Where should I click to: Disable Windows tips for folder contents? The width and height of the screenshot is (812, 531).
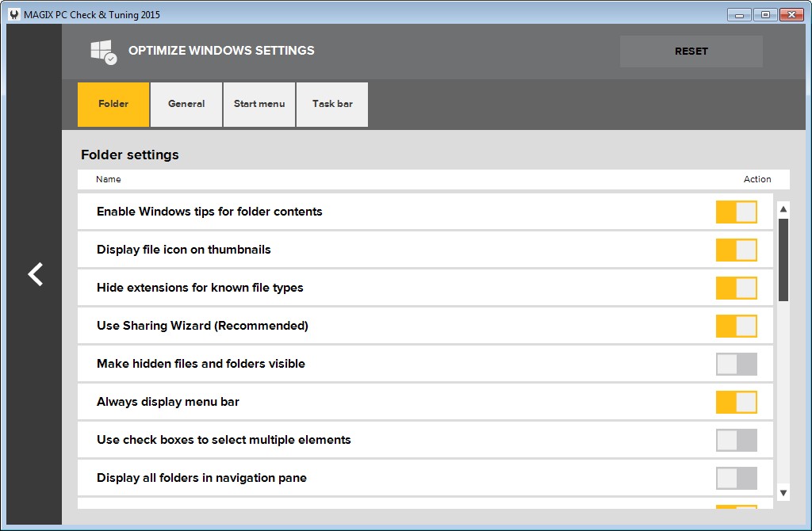click(x=736, y=212)
